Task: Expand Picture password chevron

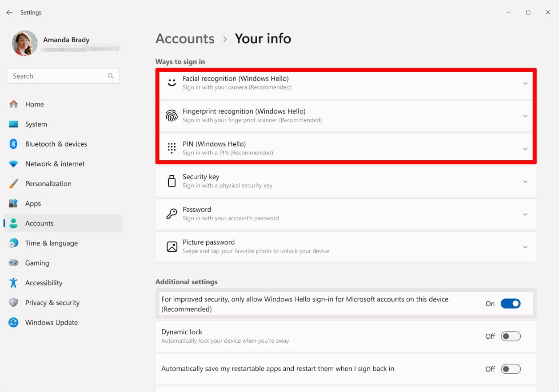Action: 525,247
